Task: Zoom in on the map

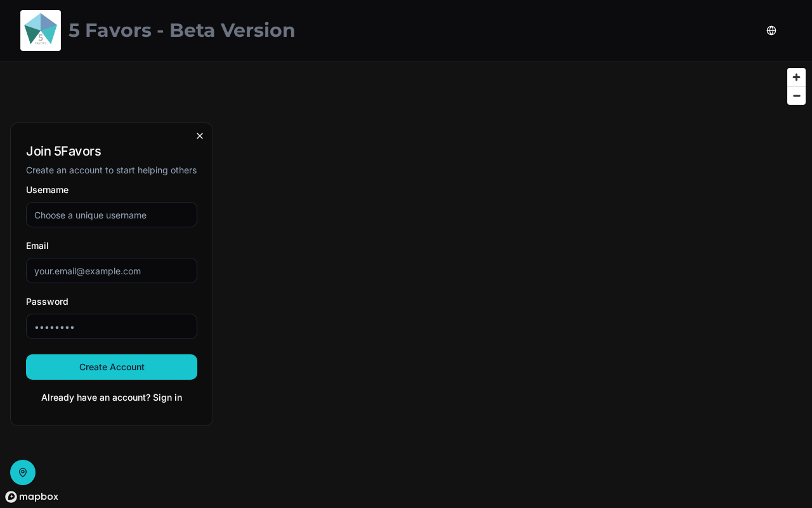Action: tap(796, 77)
